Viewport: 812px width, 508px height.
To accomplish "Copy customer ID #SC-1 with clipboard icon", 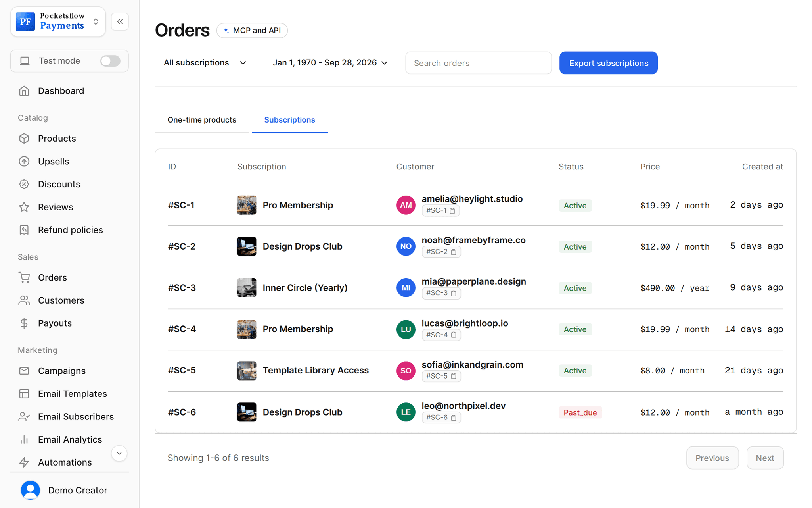I will point(452,210).
